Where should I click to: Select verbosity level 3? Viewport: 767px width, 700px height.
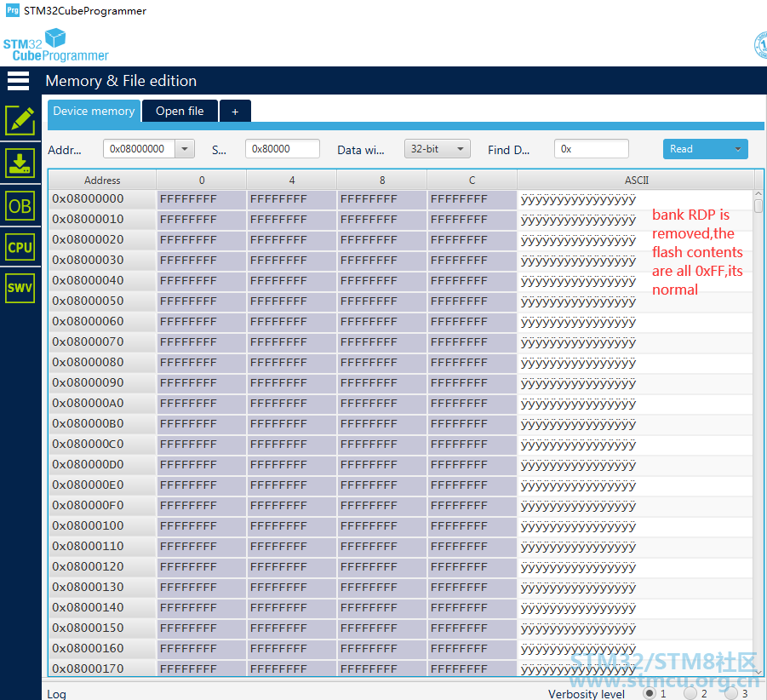(730, 693)
